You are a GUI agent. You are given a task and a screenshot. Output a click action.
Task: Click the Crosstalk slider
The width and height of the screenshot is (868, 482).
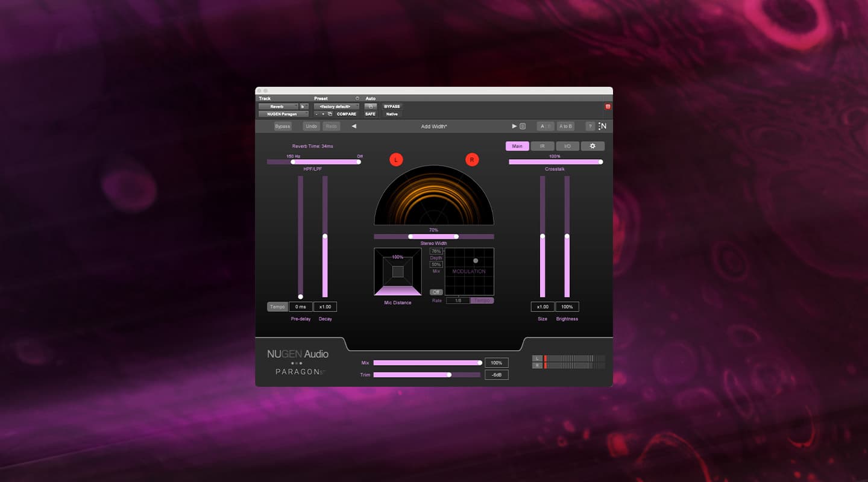[x=556, y=161]
